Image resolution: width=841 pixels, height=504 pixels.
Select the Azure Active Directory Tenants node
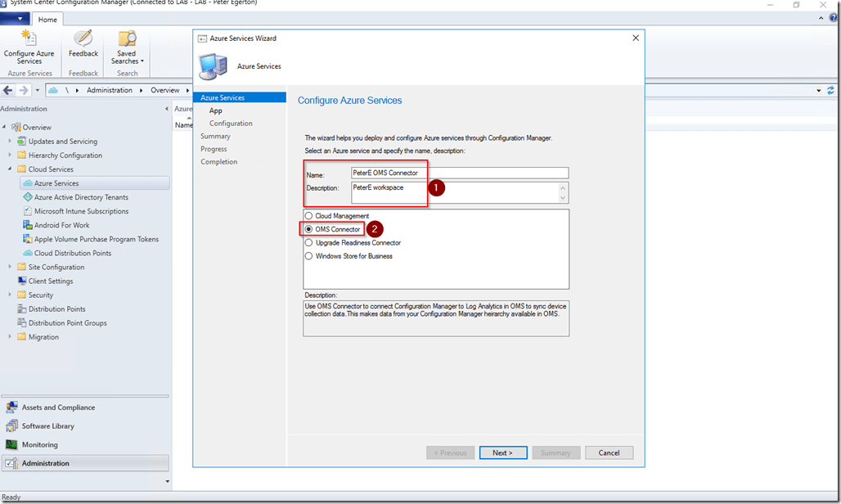[x=81, y=197]
